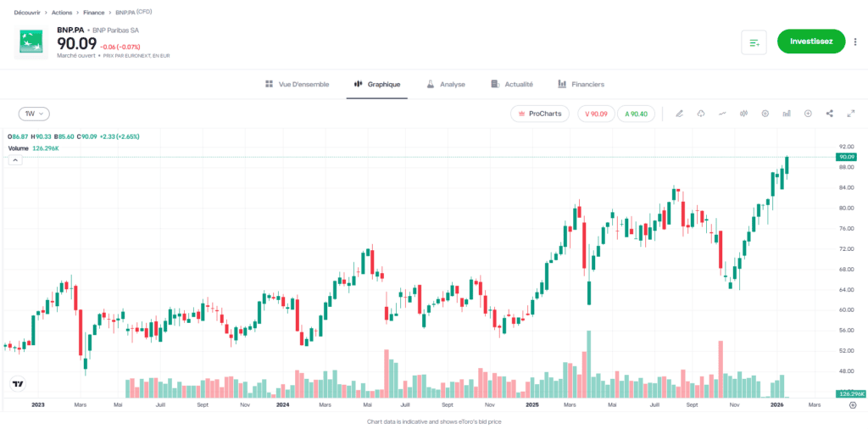Screen dimensions: 868x429
Task: Toggle ProCharts mode
Action: [x=540, y=114]
